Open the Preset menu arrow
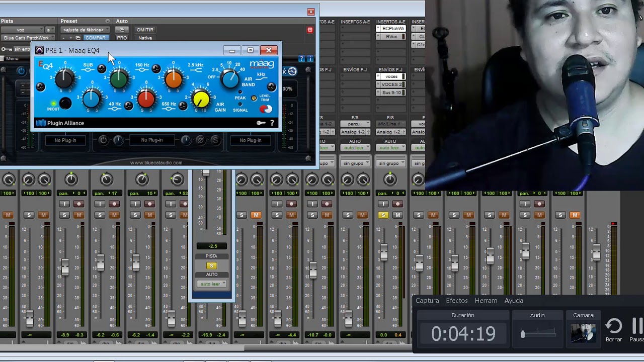Image resolution: width=644 pixels, height=362 pixels. (x=107, y=21)
